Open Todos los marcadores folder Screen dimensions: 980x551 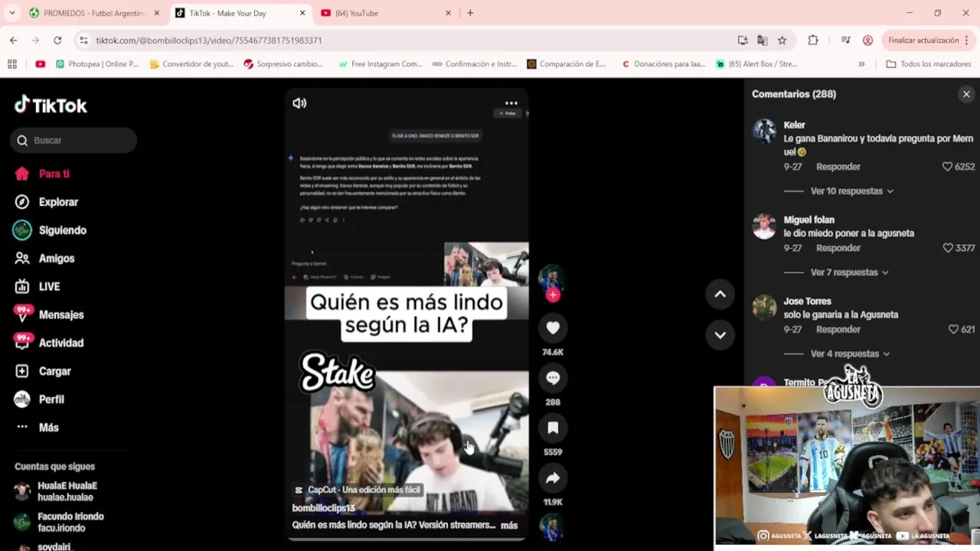coord(929,64)
